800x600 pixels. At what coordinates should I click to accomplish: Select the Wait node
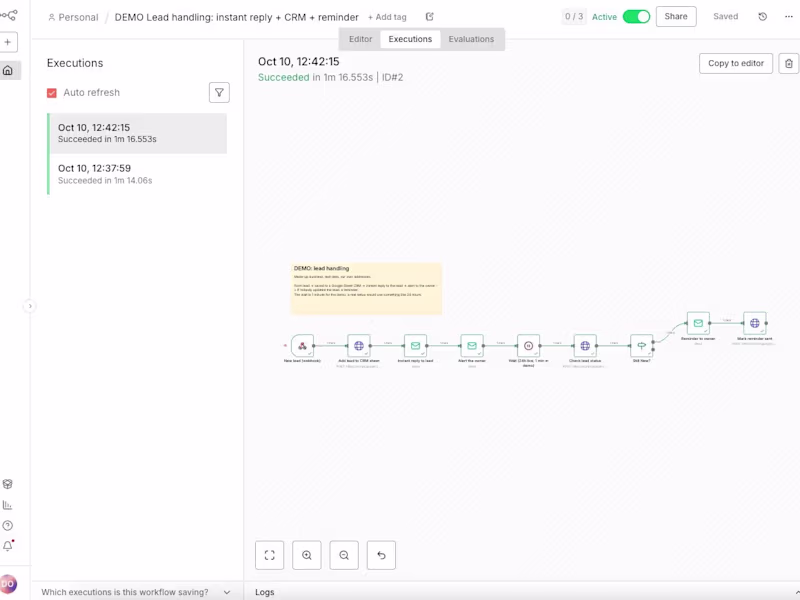tap(529, 346)
